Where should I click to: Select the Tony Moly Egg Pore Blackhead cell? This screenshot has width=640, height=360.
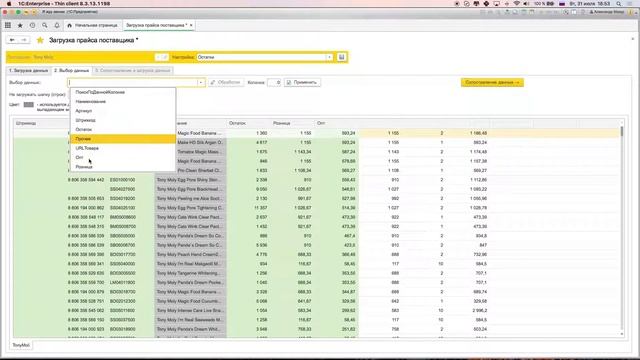(x=190, y=189)
